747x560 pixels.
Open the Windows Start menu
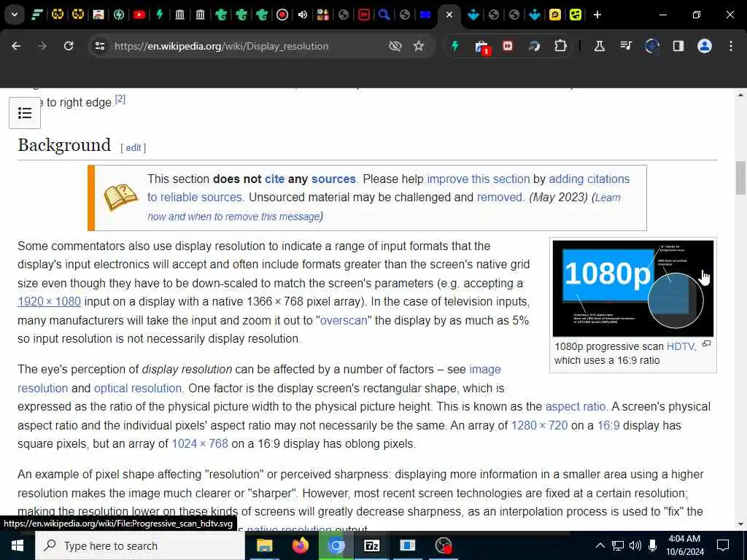coord(18,545)
